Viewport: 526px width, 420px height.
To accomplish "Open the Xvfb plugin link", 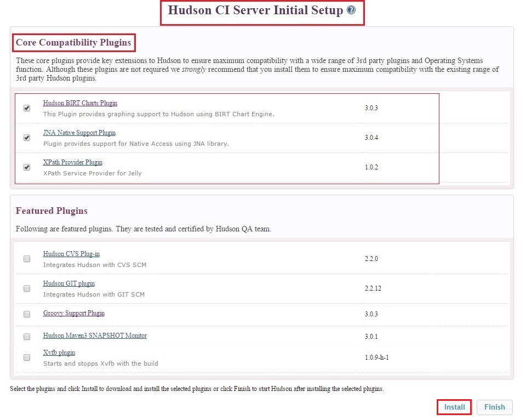I will coord(59,353).
